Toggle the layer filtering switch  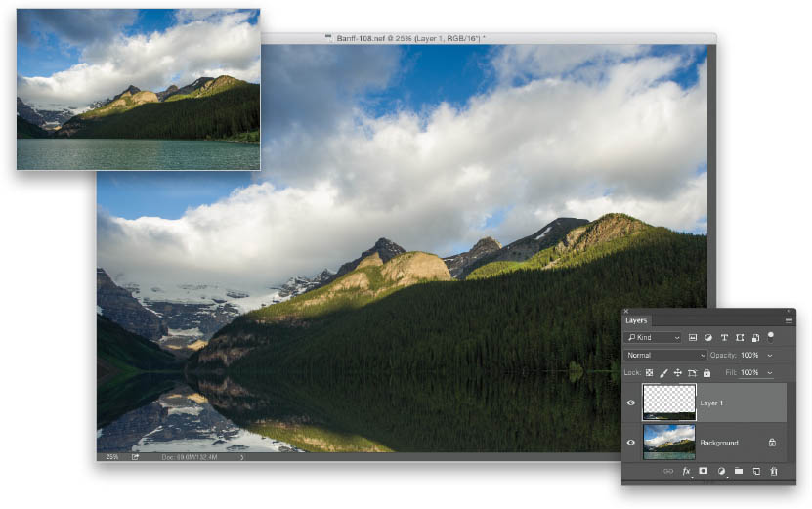click(771, 337)
